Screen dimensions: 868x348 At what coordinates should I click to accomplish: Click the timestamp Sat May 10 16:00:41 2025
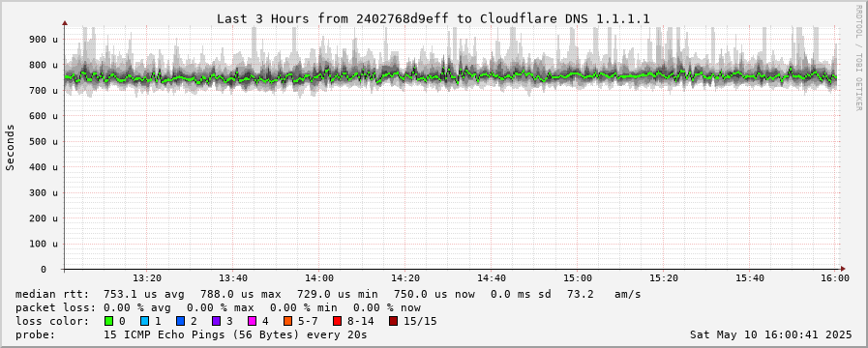click(x=770, y=334)
